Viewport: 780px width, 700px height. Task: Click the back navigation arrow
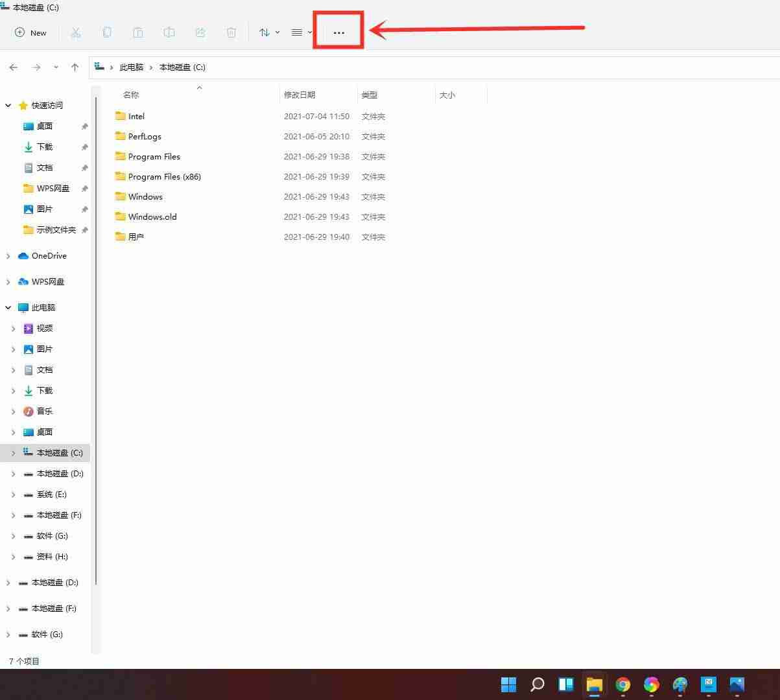pos(14,67)
